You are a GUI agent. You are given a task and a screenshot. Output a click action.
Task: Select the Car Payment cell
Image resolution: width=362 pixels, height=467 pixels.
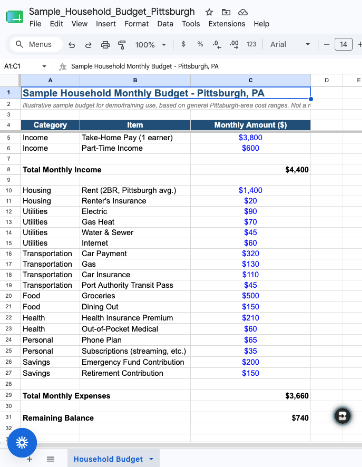[135, 254]
